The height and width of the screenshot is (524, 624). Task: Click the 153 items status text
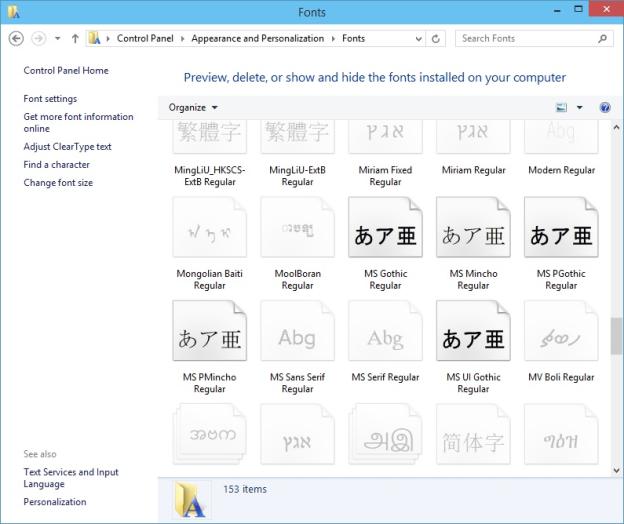point(245,489)
